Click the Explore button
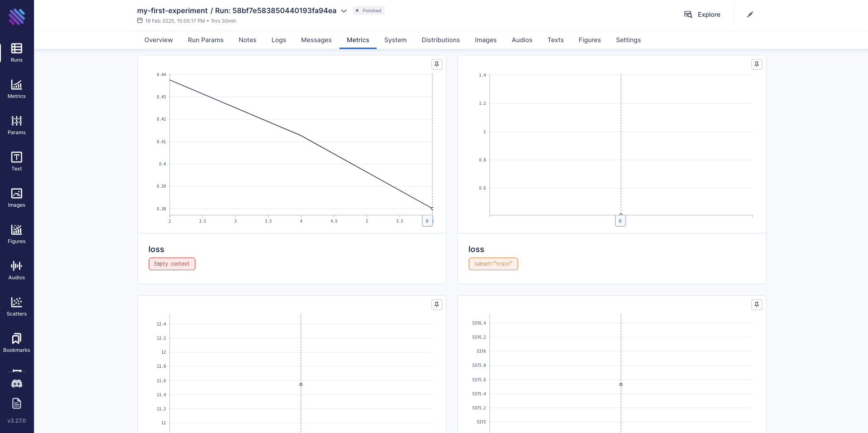The width and height of the screenshot is (868, 433). [702, 15]
